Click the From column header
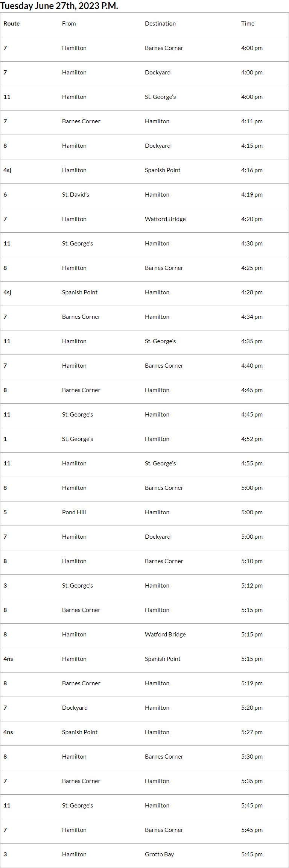The image size is (289, 868). [69, 24]
